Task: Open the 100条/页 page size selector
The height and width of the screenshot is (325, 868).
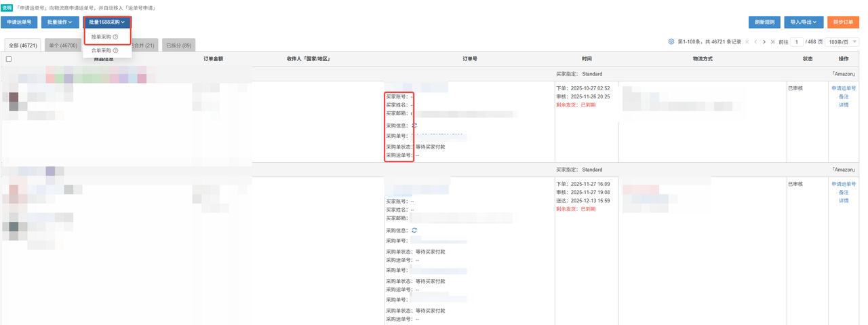Action: (x=842, y=42)
